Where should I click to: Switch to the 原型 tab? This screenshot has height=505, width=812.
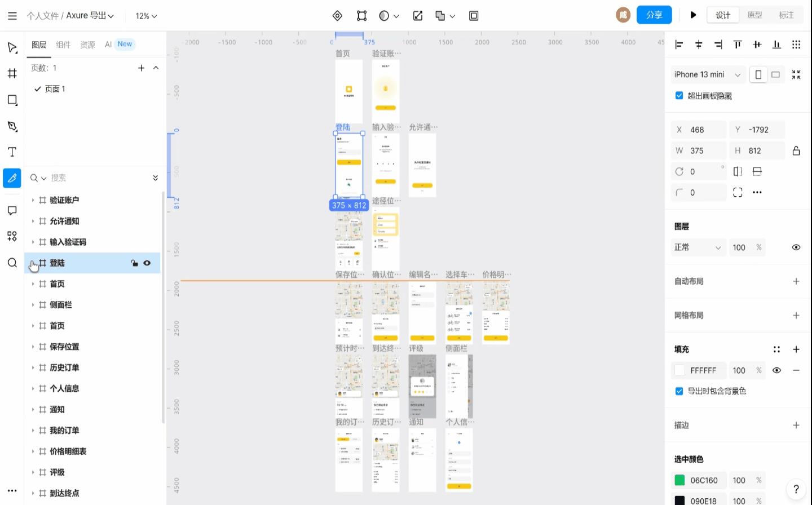(754, 15)
